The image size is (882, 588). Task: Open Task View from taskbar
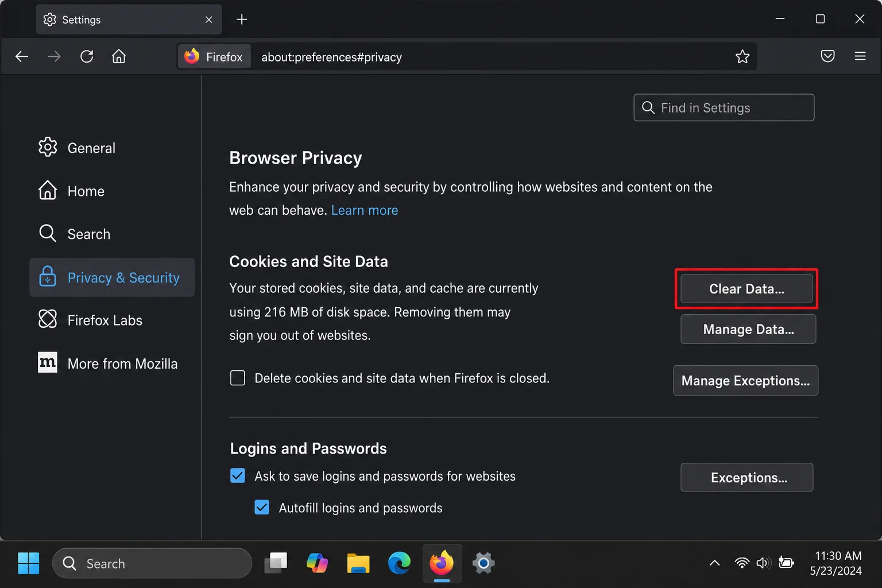click(276, 563)
